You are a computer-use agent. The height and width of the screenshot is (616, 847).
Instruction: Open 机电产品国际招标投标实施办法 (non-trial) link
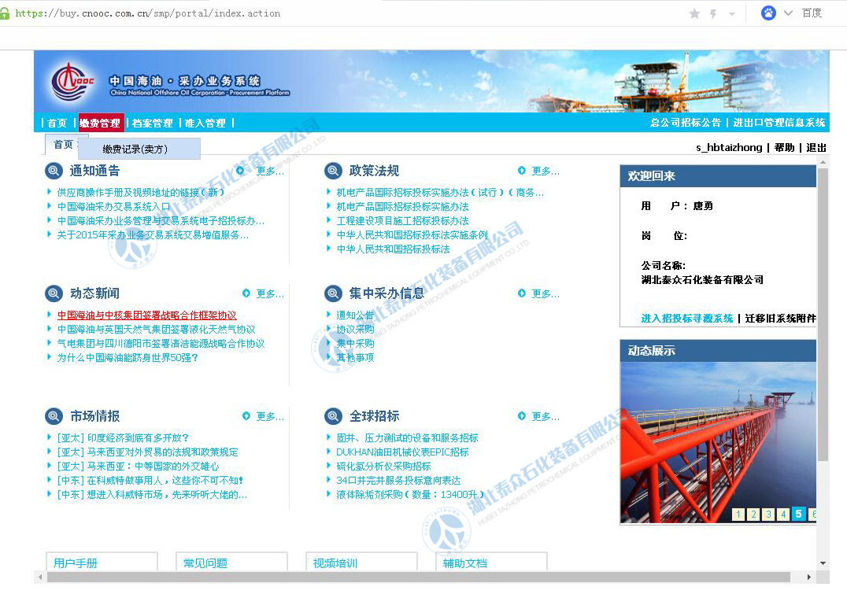[402, 207]
